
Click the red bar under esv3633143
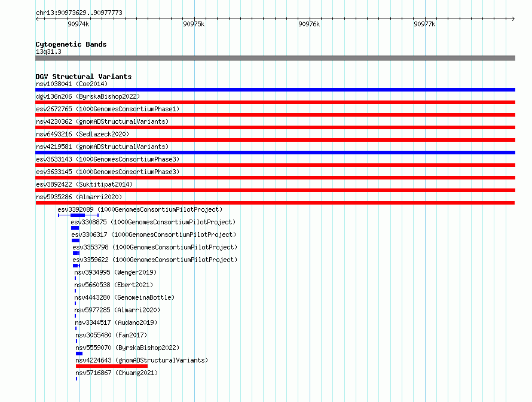click(275, 165)
